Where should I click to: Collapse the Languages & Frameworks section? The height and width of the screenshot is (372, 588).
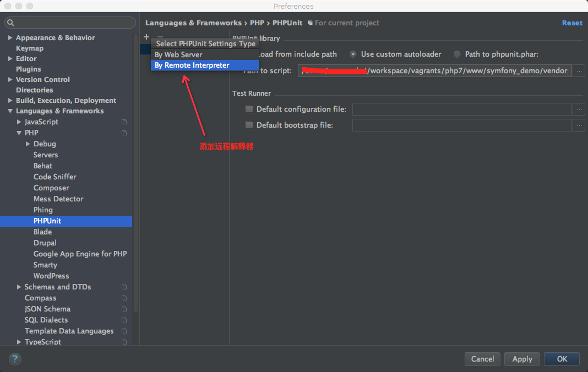(x=10, y=111)
